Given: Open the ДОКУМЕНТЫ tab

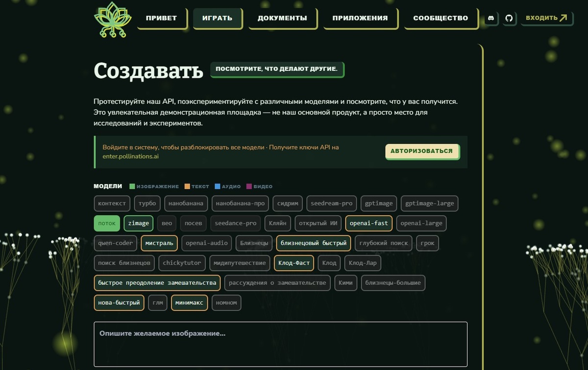Looking at the screenshot, I should [282, 18].
